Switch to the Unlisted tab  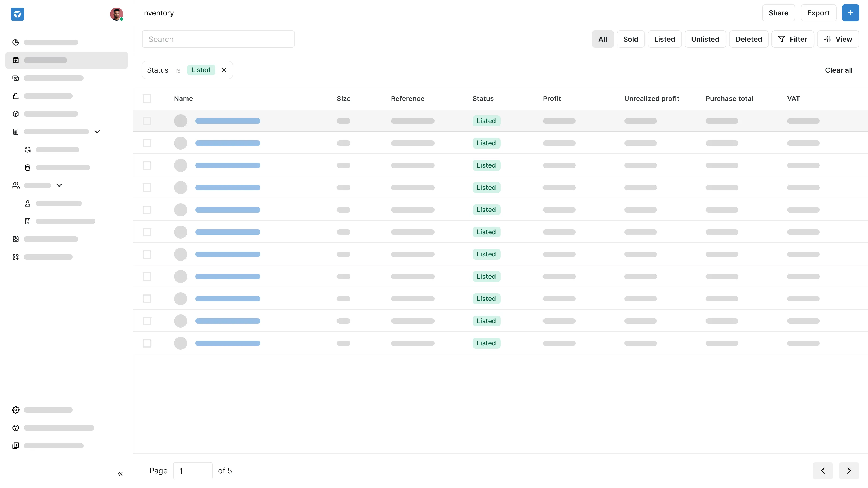tap(705, 39)
